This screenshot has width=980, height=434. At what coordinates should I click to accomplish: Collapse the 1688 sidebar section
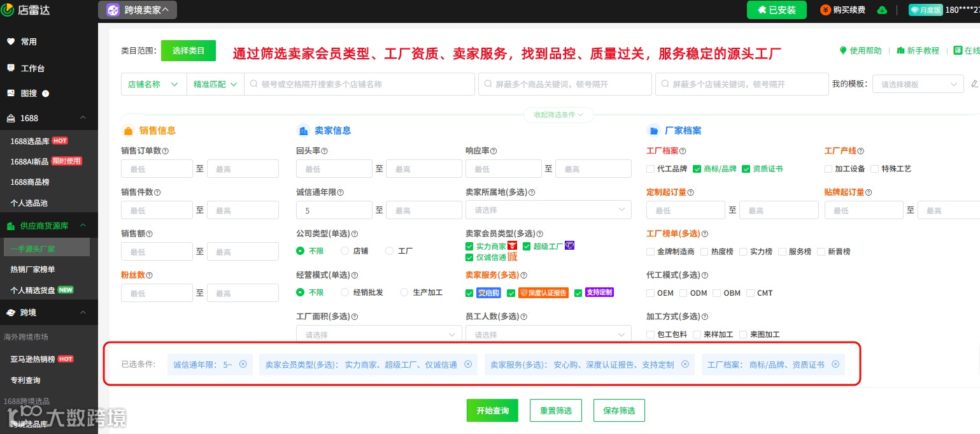coord(83,118)
